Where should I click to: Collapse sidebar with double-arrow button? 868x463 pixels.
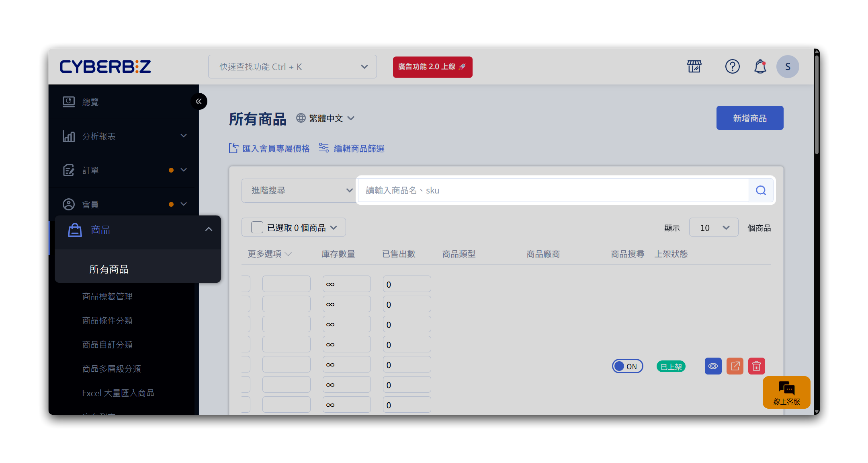coord(199,101)
